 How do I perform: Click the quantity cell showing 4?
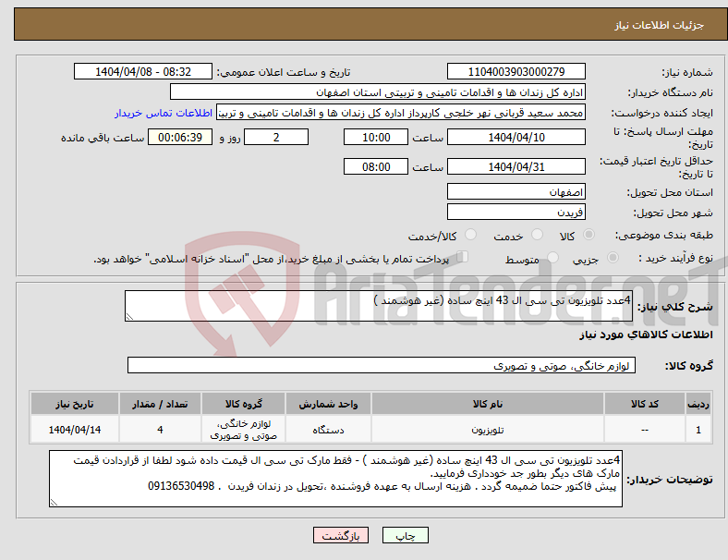[160, 430]
